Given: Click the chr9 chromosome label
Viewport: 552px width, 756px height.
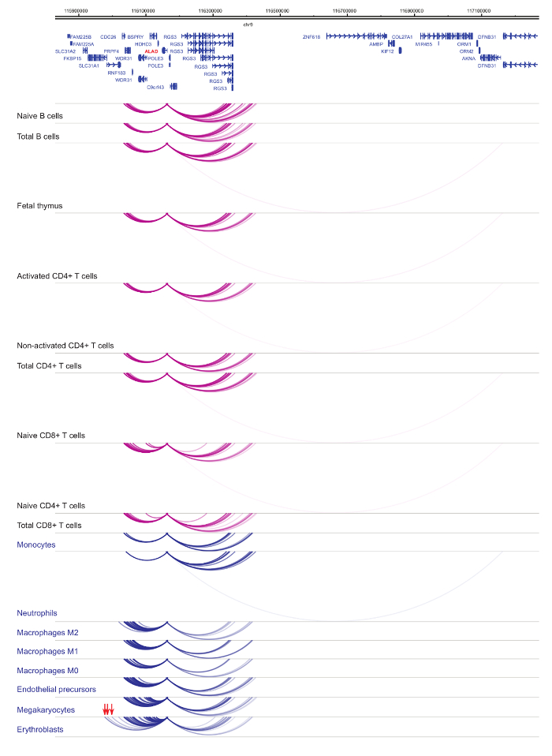Looking at the screenshot, I should pos(248,25).
